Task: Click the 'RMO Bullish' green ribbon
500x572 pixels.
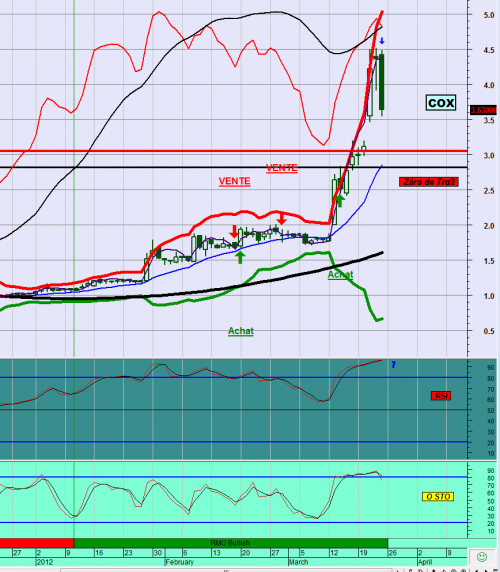Action: [x=230, y=543]
